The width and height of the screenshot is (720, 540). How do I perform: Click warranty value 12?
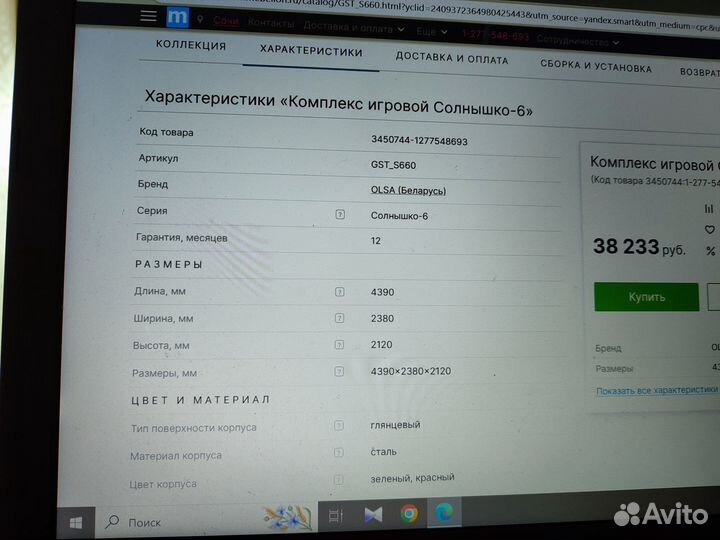376,241
